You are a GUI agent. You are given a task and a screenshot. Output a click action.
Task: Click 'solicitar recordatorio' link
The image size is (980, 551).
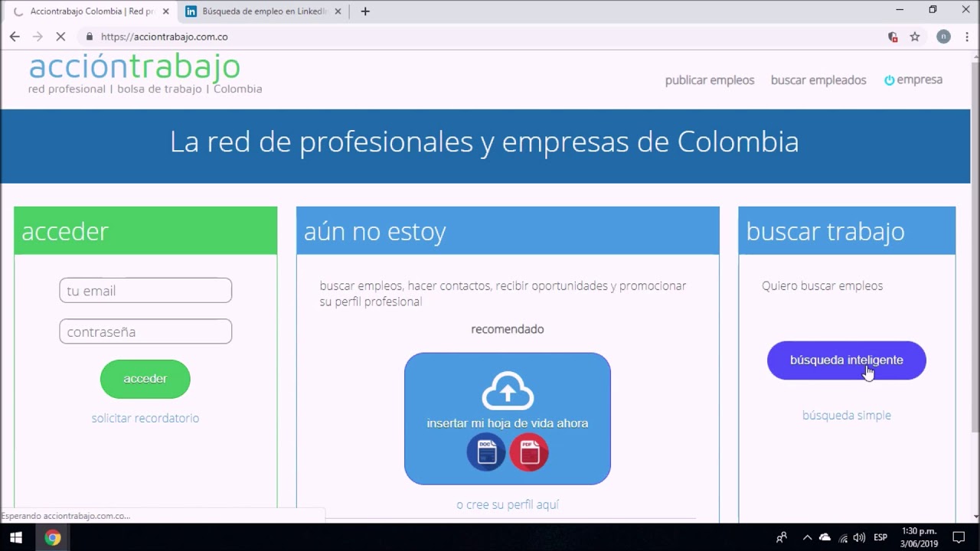145,418
